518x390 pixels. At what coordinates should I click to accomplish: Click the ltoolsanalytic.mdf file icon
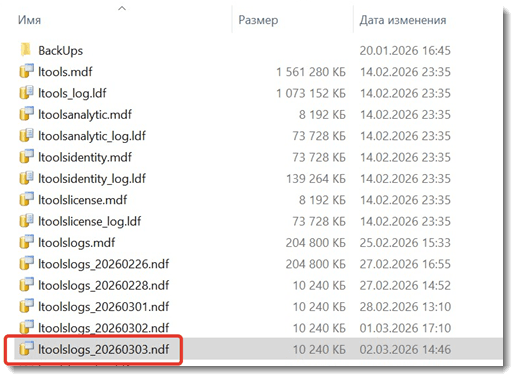click(26, 114)
